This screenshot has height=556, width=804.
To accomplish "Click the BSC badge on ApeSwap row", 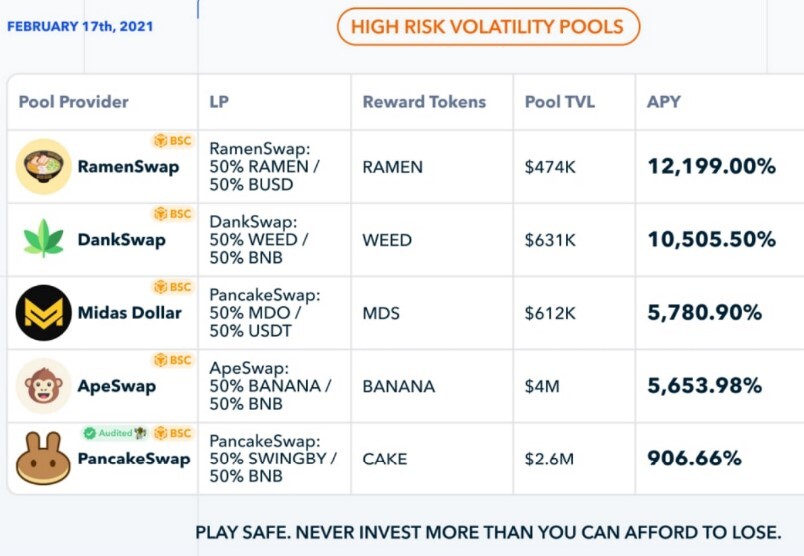I will (x=173, y=360).
